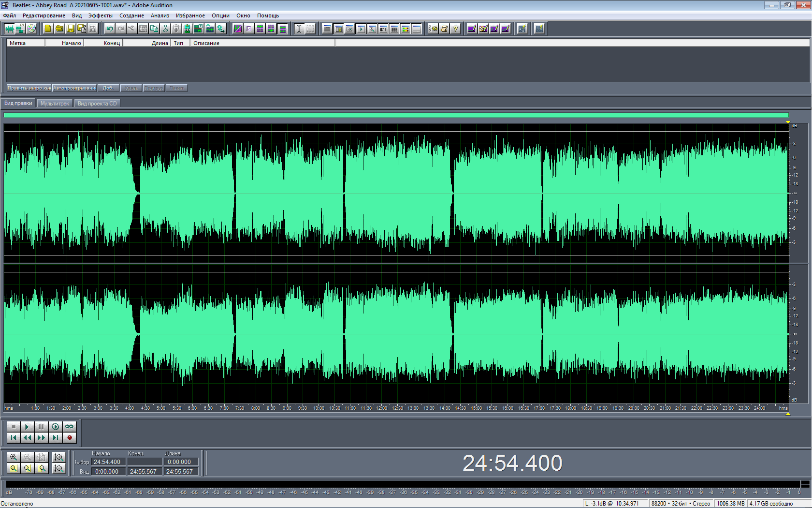Open the Окно menu
Screen dimensions: 812x508
tap(244, 15)
